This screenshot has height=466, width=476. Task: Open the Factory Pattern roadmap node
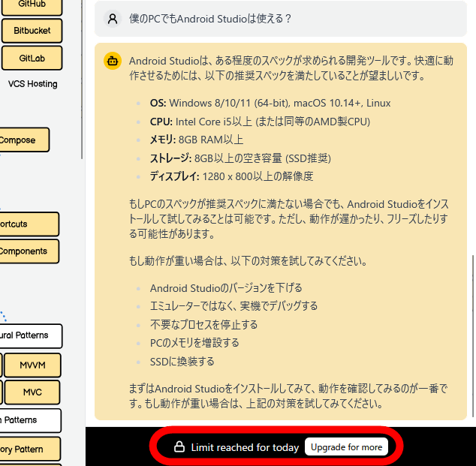pos(30,449)
